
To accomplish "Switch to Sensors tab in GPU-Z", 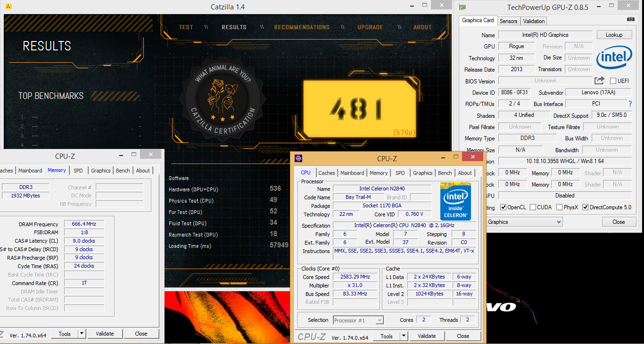I will [x=509, y=21].
